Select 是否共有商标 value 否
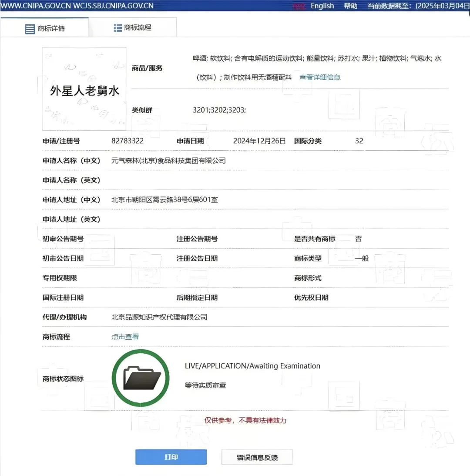The height and width of the screenshot is (476, 470). 358,239
